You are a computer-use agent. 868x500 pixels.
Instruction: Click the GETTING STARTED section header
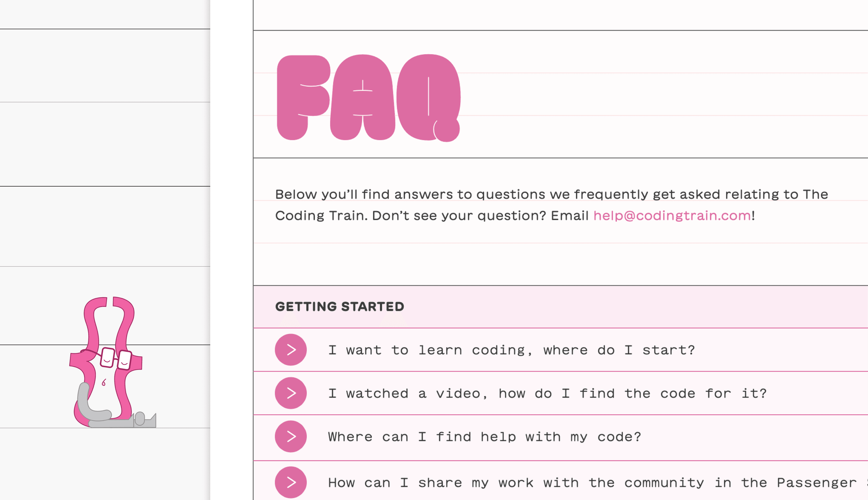point(340,306)
